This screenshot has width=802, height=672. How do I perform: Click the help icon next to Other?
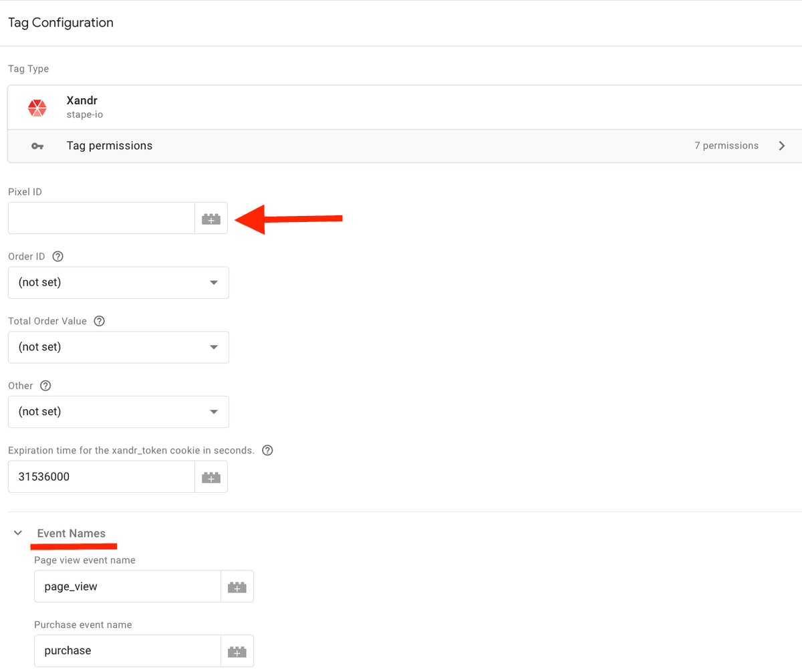45,385
